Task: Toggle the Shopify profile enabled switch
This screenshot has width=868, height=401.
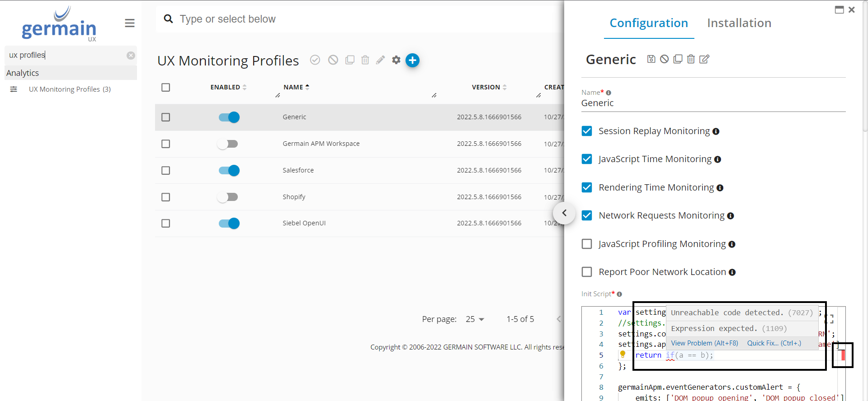Action: tap(228, 197)
